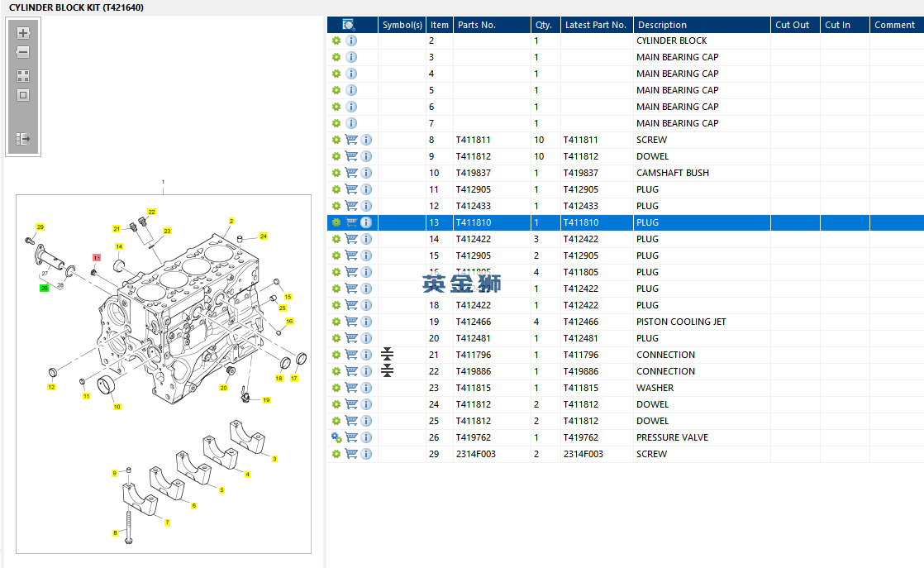Image resolution: width=924 pixels, height=568 pixels.
Task: Select part number 2314F003 in SCREW row
Action: pyautogui.click(x=475, y=454)
